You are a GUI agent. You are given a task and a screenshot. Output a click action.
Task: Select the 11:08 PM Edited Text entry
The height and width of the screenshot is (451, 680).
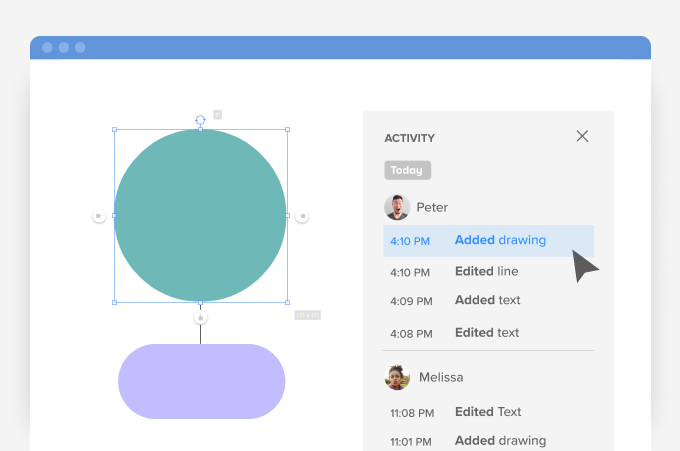point(455,412)
